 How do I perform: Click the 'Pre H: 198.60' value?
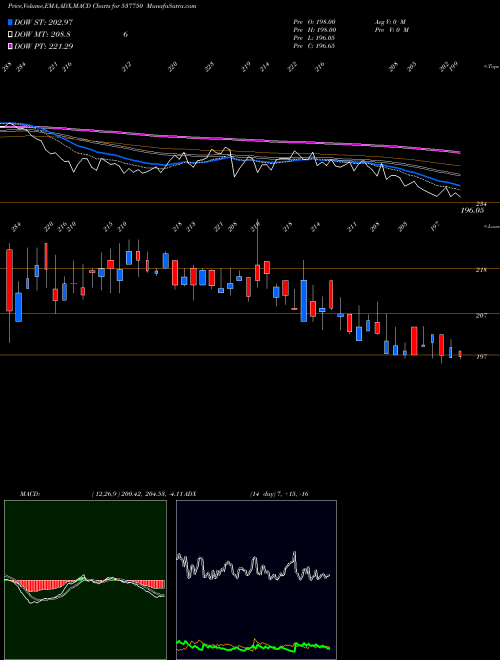coord(314,30)
